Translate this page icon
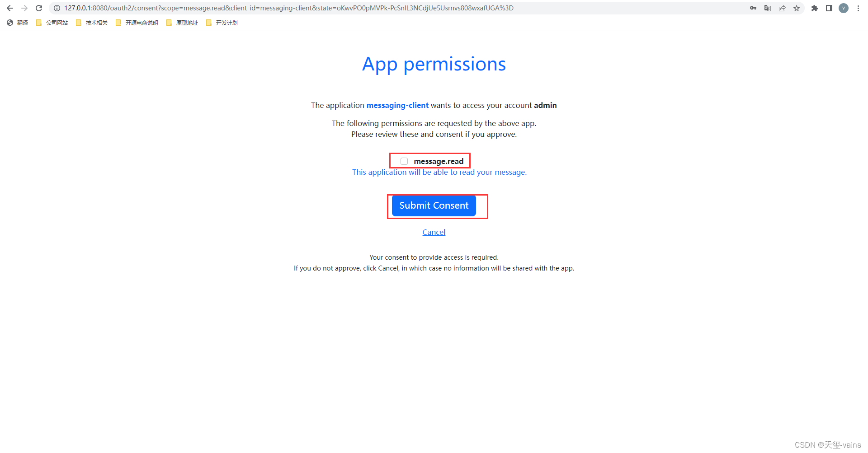The image size is (868, 453). pos(768,8)
